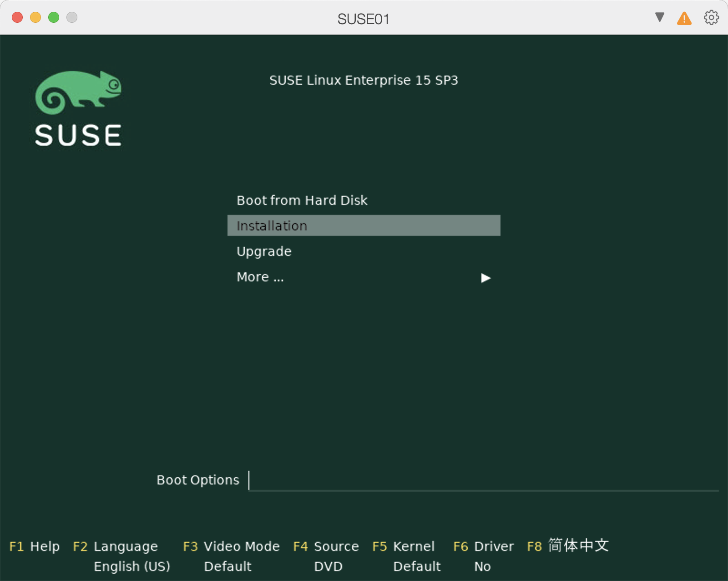Open the F4 Source selector

pyautogui.click(x=326, y=546)
